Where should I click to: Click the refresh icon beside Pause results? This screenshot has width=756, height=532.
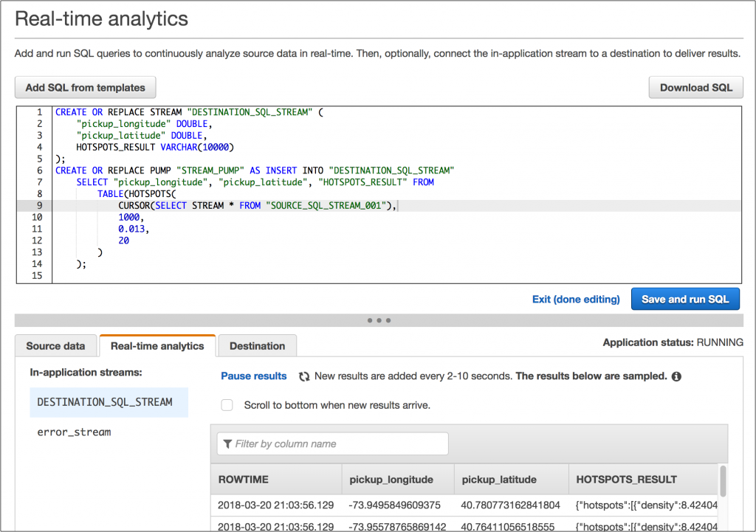pyautogui.click(x=303, y=376)
